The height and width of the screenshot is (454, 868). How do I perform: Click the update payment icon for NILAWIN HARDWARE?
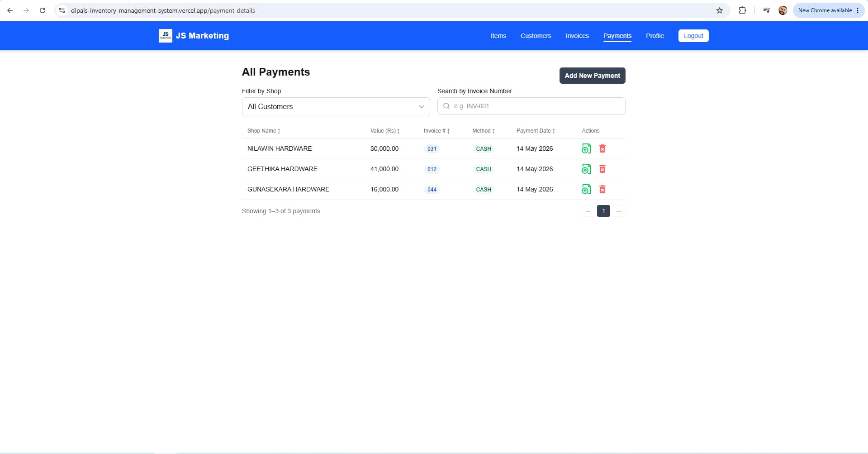tap(586, 148)
